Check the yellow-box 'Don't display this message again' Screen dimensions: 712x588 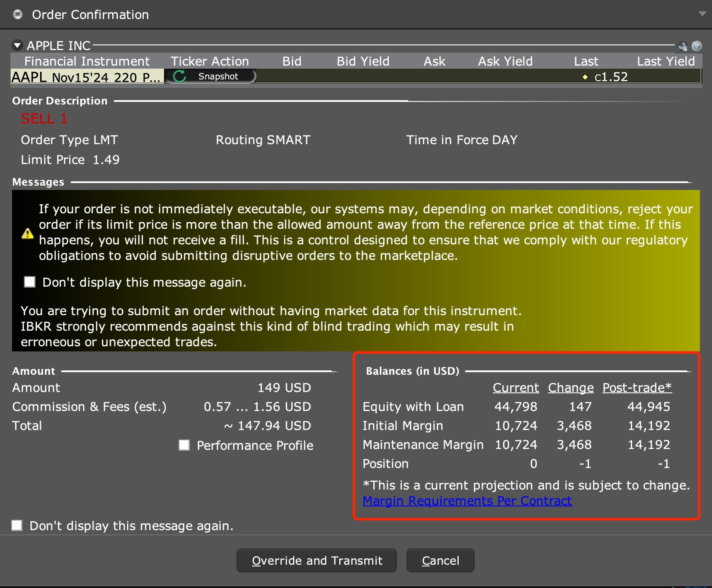(30, 282)
